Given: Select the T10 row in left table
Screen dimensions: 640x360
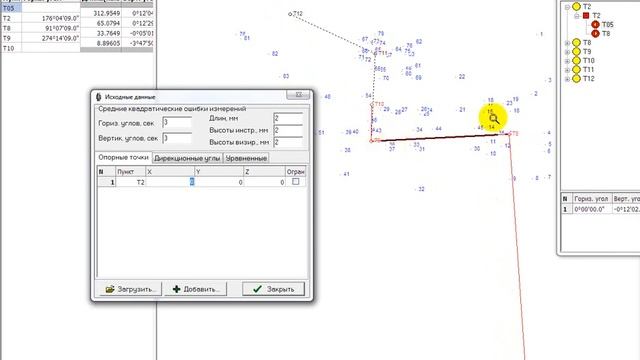Looking at the screenshot, I should [x=11, y=48].
